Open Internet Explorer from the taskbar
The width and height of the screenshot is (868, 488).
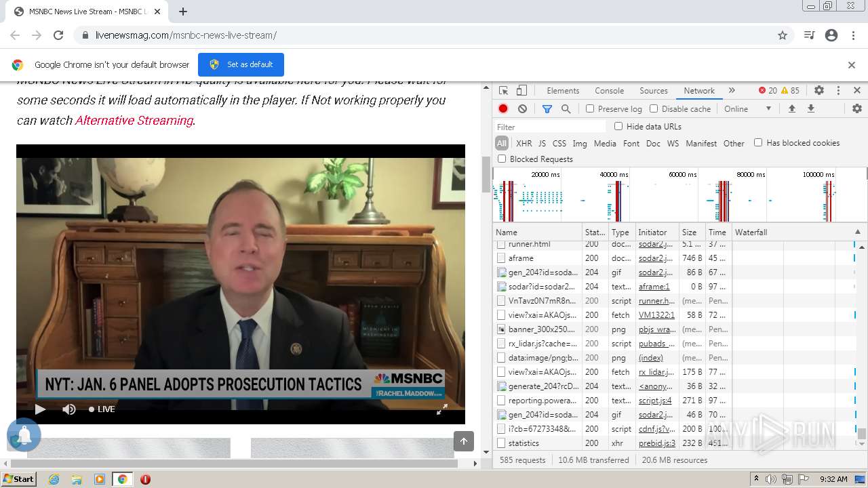point(54,479)
